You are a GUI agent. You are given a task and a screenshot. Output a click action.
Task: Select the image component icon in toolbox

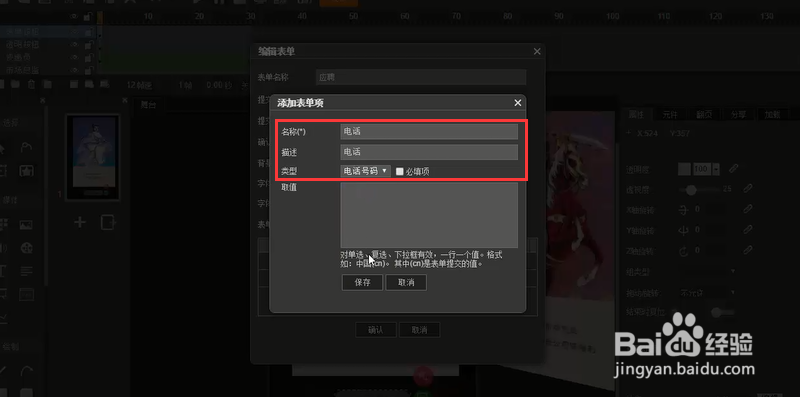26,225
